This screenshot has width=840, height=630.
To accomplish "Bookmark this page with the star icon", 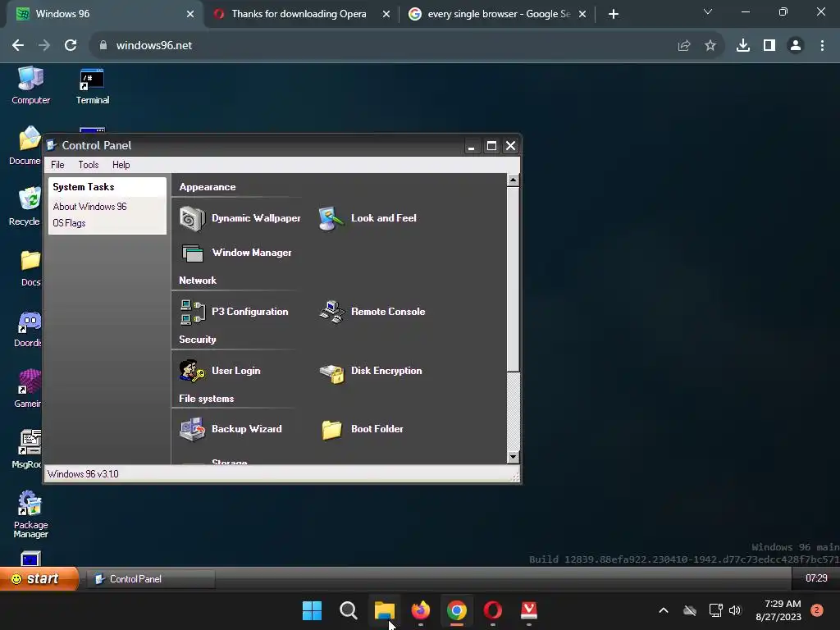I will coord(710,46).
